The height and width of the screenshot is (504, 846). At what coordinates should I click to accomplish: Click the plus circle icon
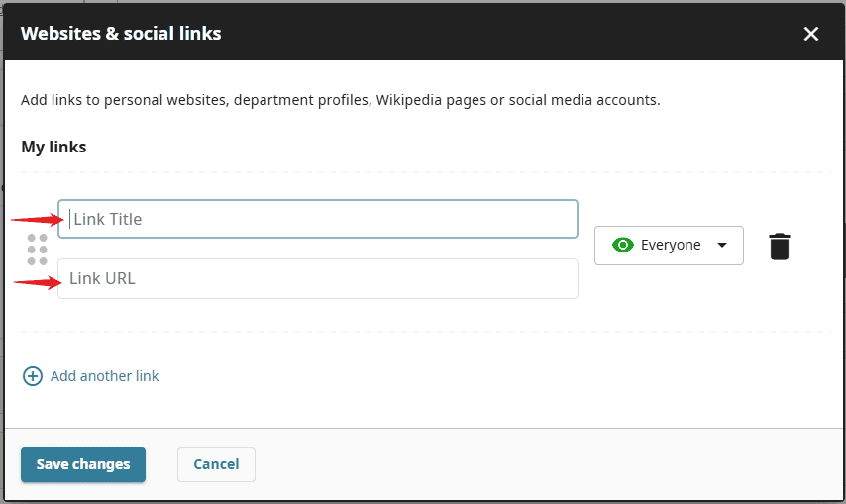pyautogui.click(x=33, y=376)
